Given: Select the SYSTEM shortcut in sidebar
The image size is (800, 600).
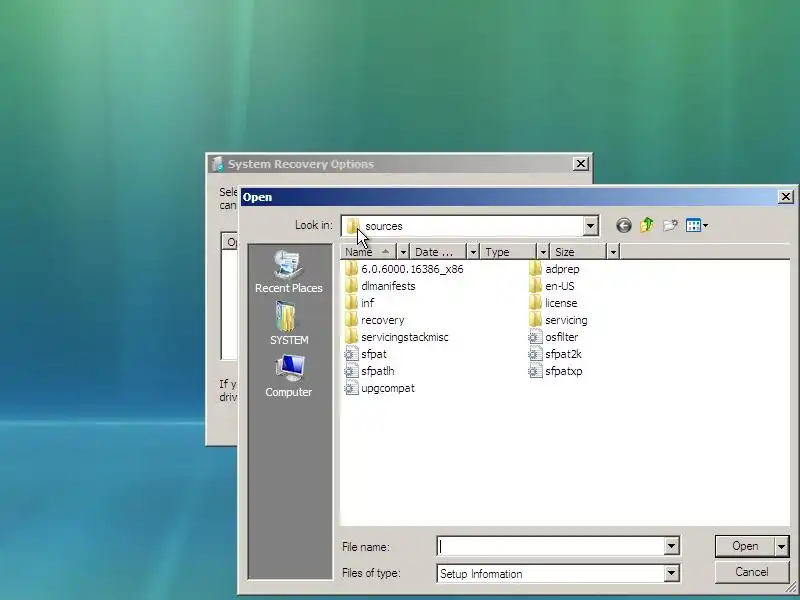Looking at the screenshot, I should (289, 323).
